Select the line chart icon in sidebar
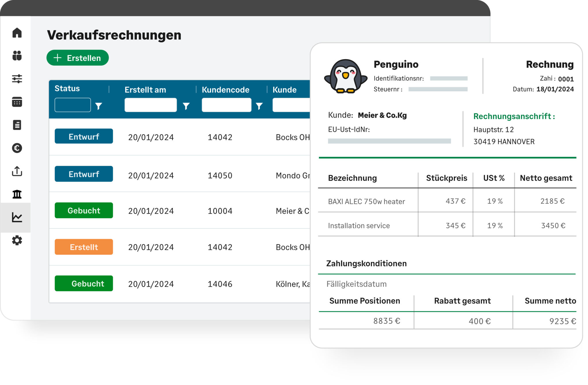Image resolution: width=588 pixels, height=385 pixels. click(17, 217)
